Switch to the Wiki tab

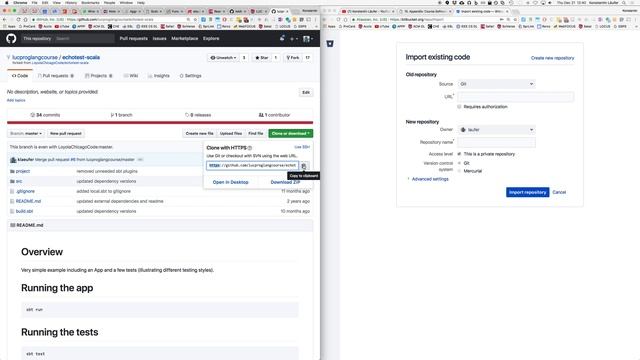click(131, 76)
